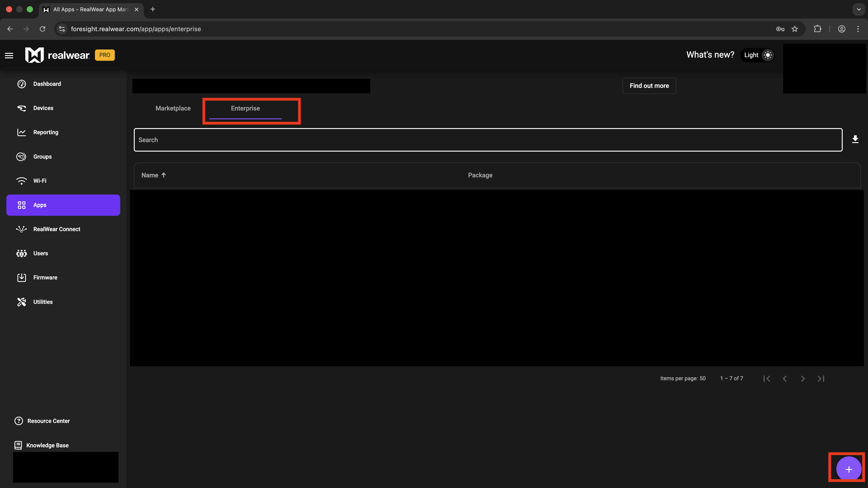This screenshot has width=868, height=488.
Task: Open Chrome three-dot menu
Action: coord(858,29)
